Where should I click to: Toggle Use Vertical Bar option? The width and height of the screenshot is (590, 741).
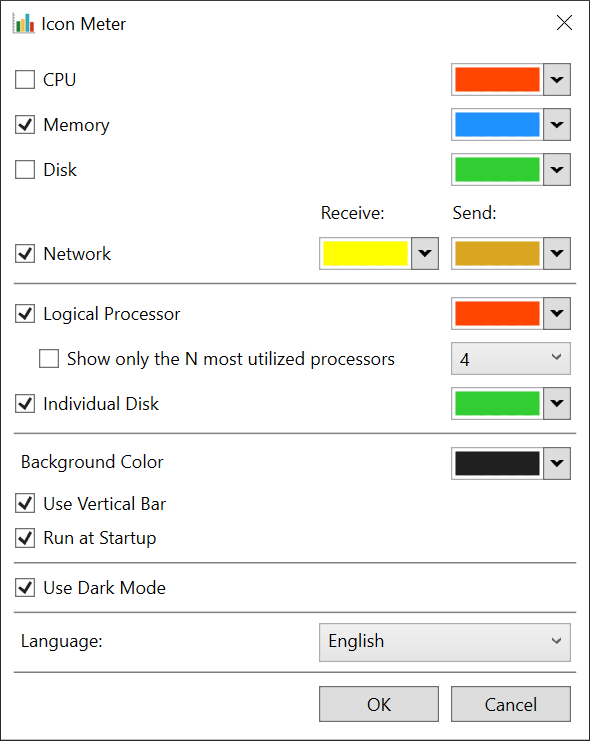(25, 504)
